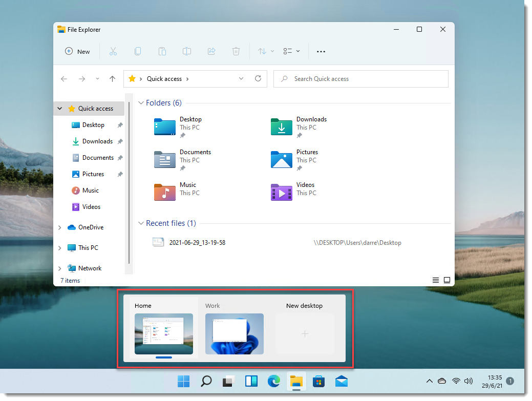Switch to the Work virtual desktop

pos(235,334)
